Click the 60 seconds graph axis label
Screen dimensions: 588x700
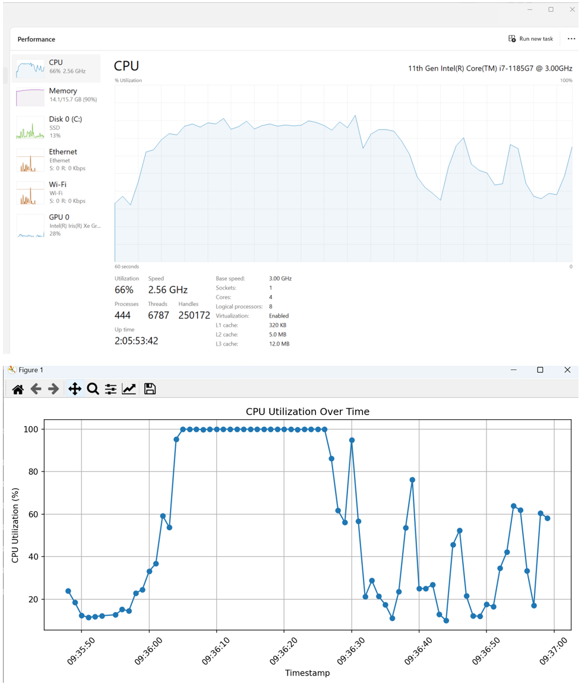pyautogui.click(x=127, y=267)
